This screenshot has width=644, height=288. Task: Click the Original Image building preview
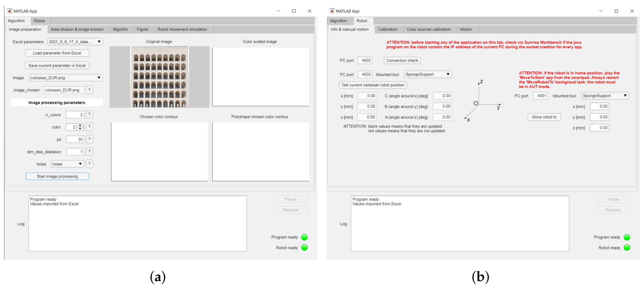[x=159, y=77]
